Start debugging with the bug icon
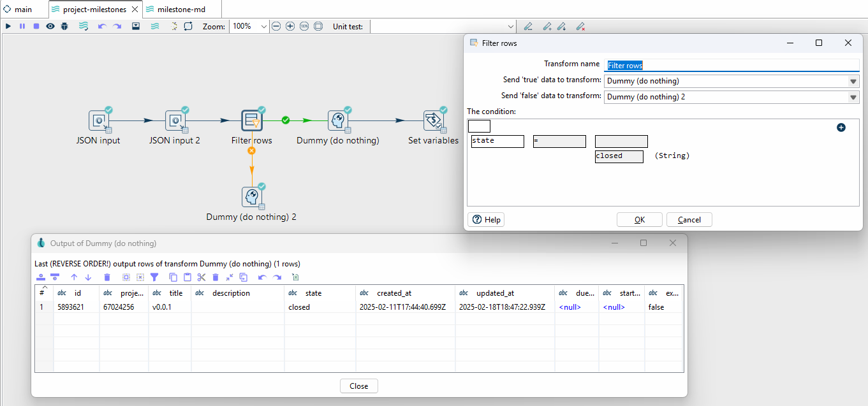868x406 pixels. click(64, 26)
